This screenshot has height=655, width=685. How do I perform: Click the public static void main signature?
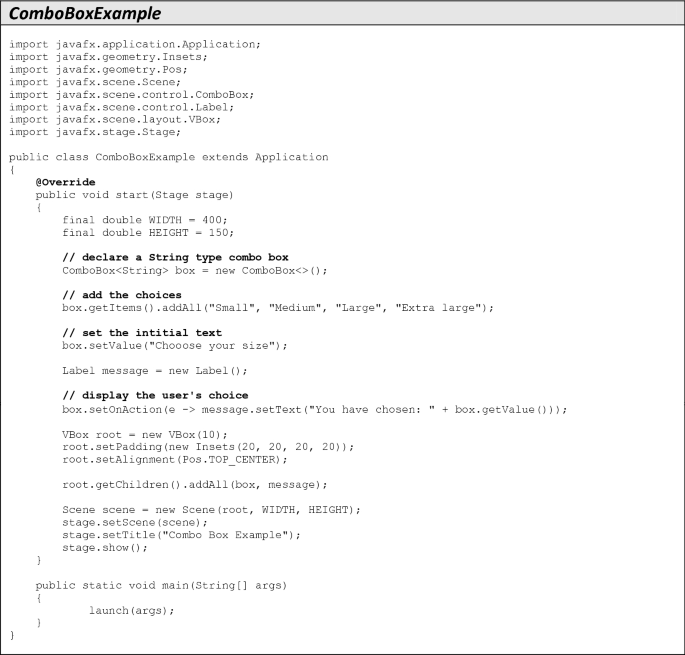pos(161,586)
